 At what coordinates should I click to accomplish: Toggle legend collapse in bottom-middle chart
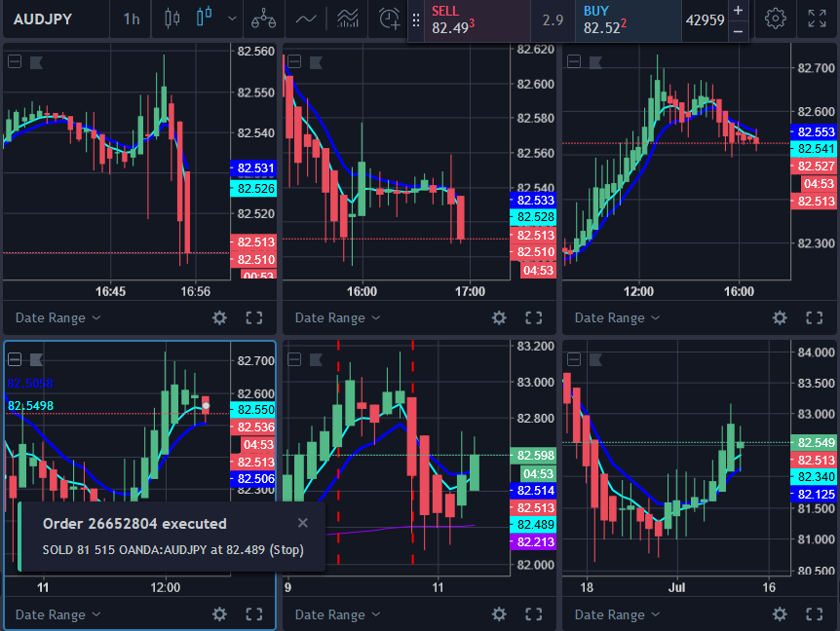point(294,359)
